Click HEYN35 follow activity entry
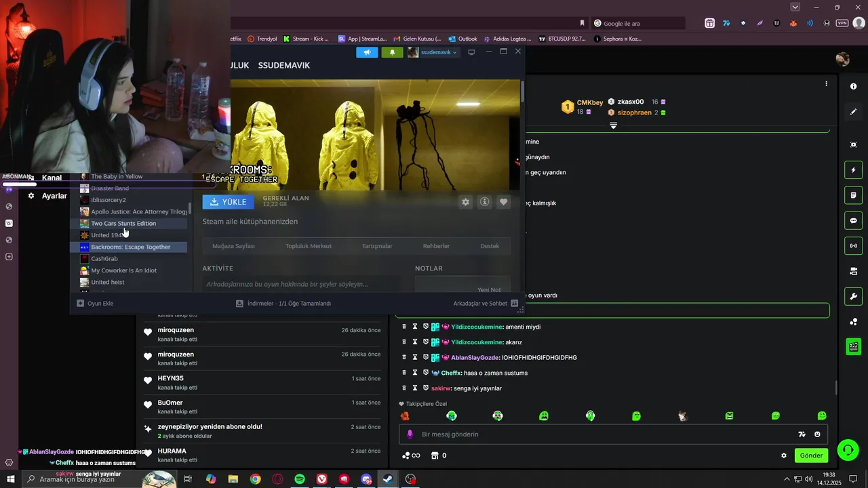Image resolution: width=868 pixels, height=488 pixels. point(262,383)
